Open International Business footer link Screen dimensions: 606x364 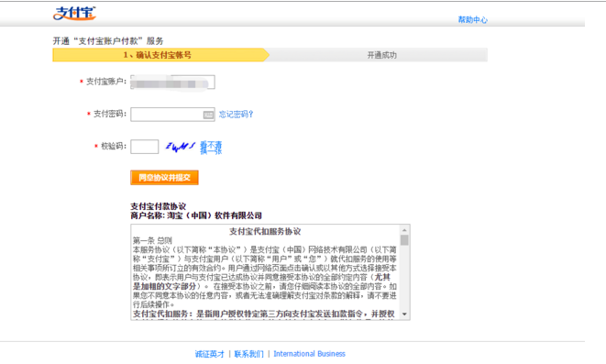tap(309, 354)
